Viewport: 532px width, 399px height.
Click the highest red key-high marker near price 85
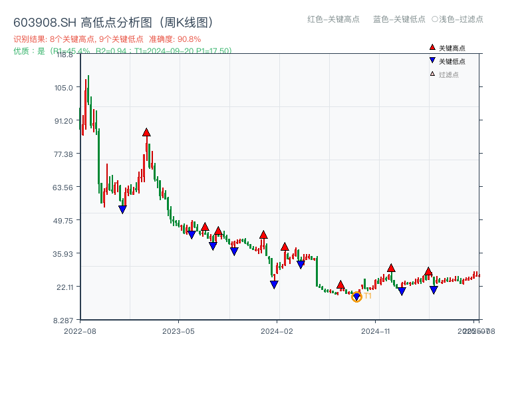[x=146, y=132]
